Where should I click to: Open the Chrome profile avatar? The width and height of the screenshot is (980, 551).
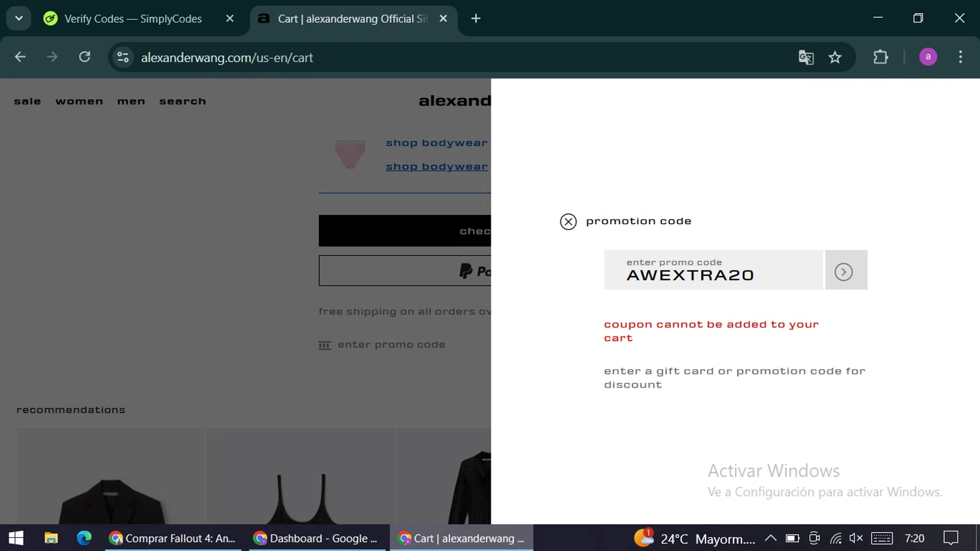(928, 57)
